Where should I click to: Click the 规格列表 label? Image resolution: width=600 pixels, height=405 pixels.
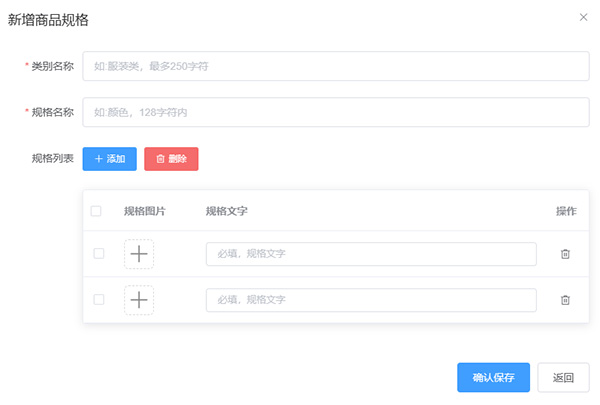[52, 158]
